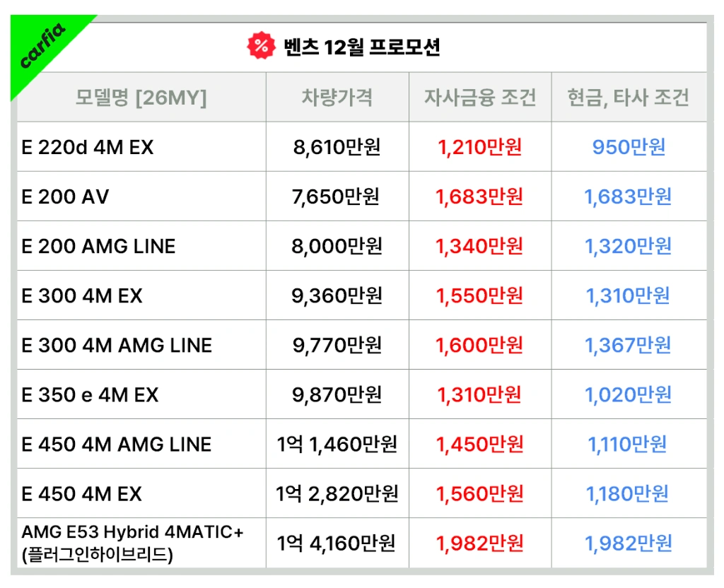Click the blue discount '1,180만원'
The height and width of the screenshot is (588, 724).
pos(628,493)
